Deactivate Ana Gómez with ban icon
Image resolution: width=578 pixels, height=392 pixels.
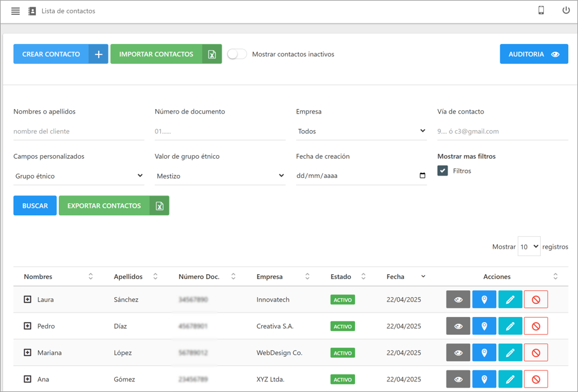536,379
